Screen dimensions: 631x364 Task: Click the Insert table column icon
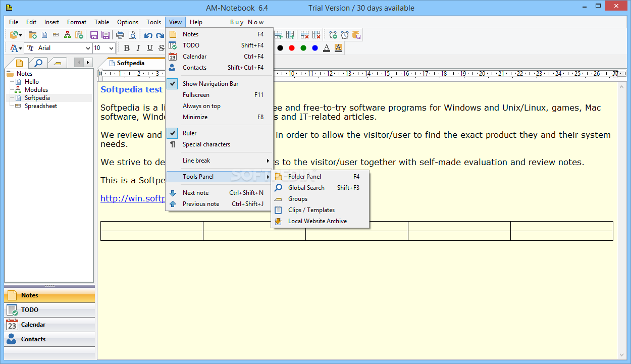(290, 35)
